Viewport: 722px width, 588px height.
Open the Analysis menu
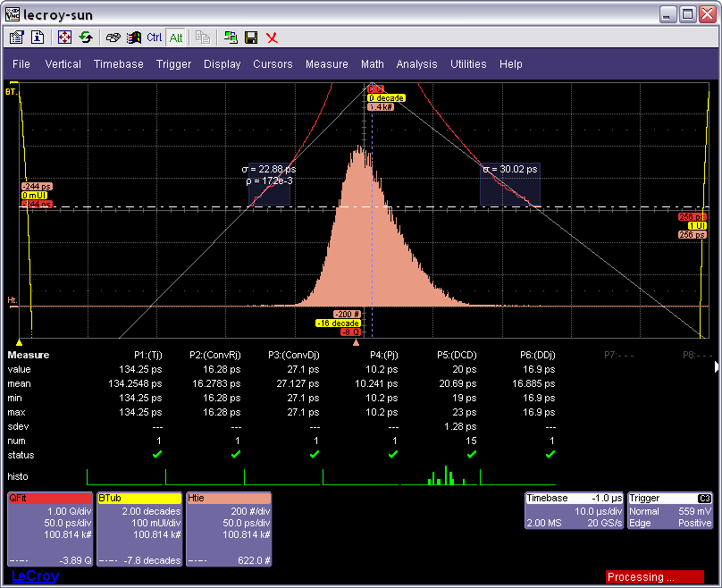click(416, 64)
